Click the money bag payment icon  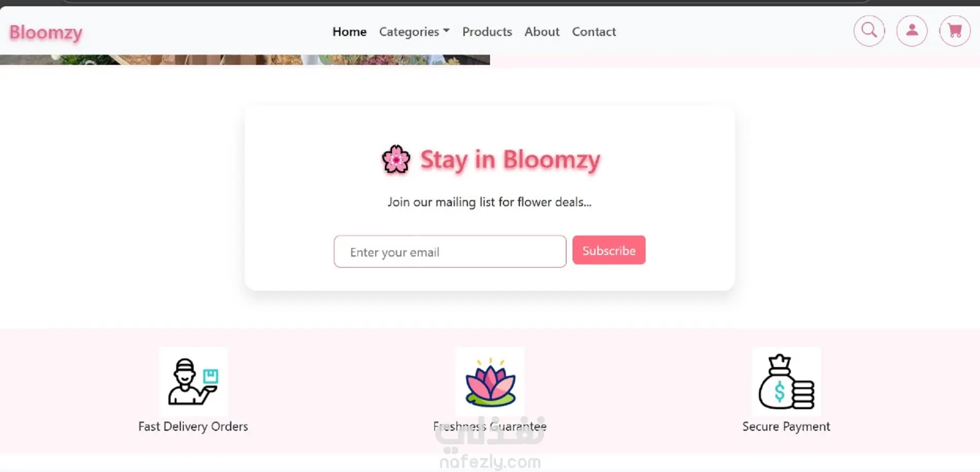tap(786, 381)
